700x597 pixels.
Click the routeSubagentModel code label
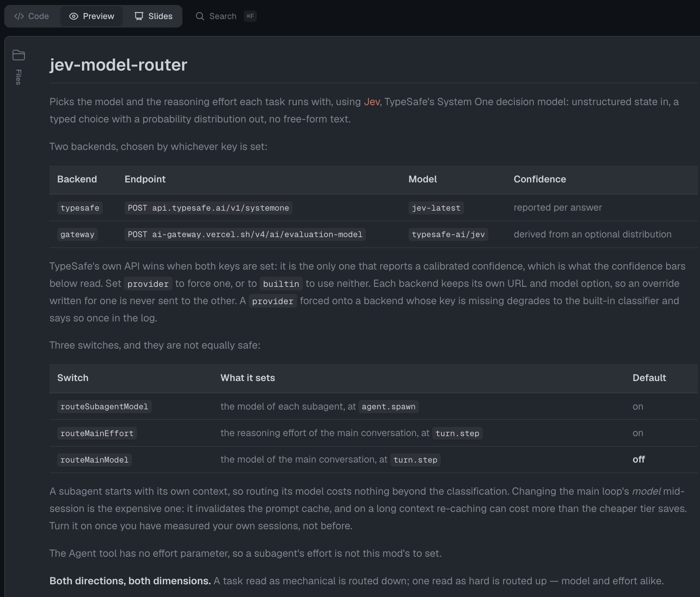[104, 406]
